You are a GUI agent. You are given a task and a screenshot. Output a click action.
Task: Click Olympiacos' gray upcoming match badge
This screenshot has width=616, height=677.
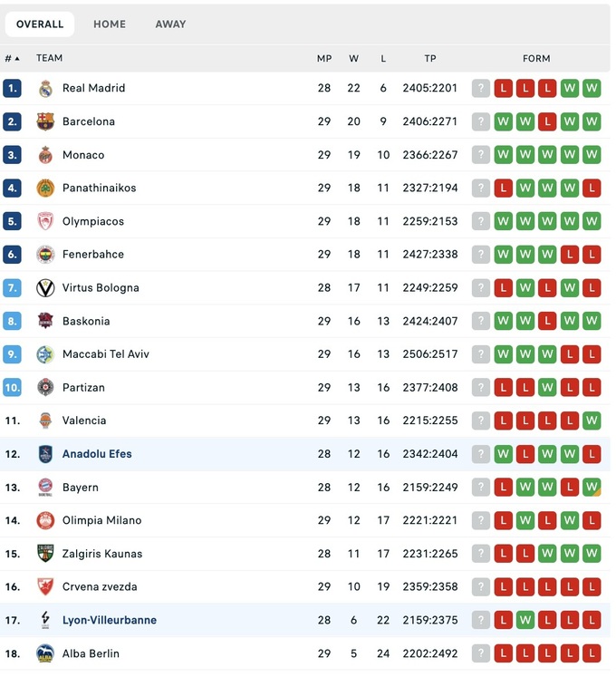[481, 221]
